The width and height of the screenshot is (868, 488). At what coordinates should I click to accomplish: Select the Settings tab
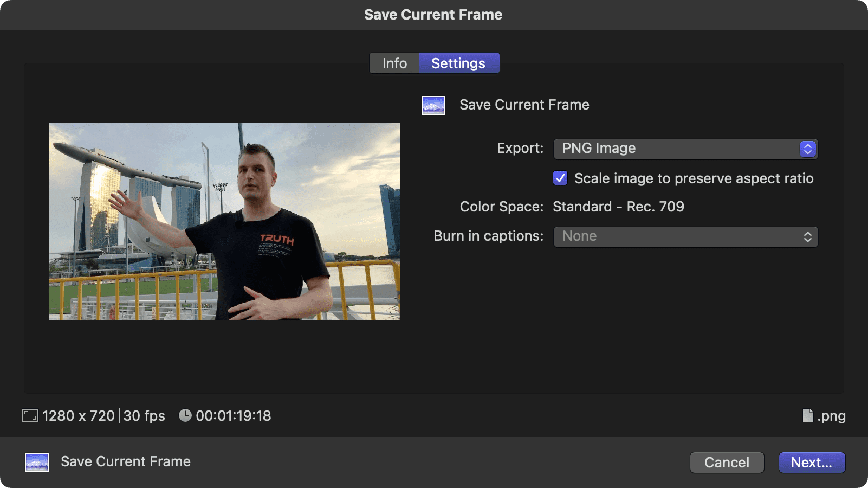(458, 63)
